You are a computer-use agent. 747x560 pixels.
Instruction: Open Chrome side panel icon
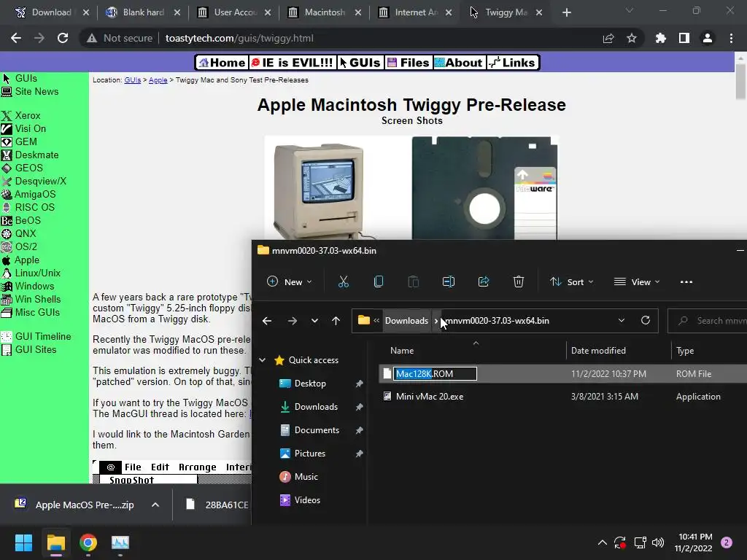pos(684,38)
